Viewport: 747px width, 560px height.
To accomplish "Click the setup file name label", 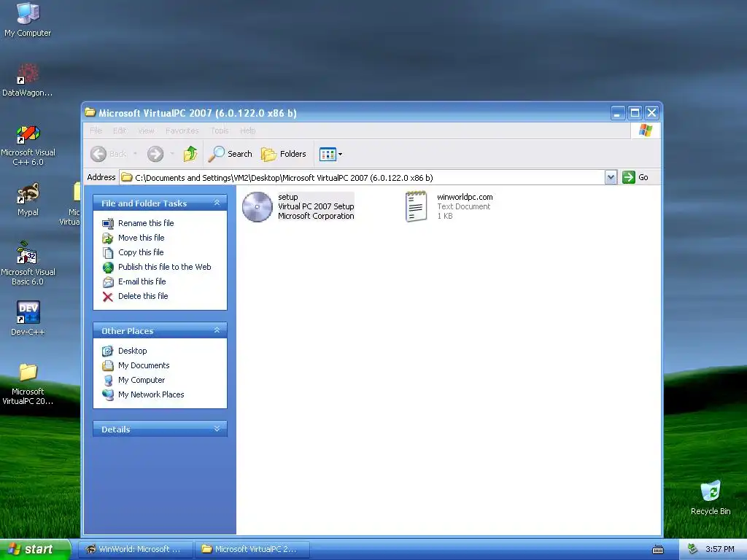I will click(x=287, y=197).
